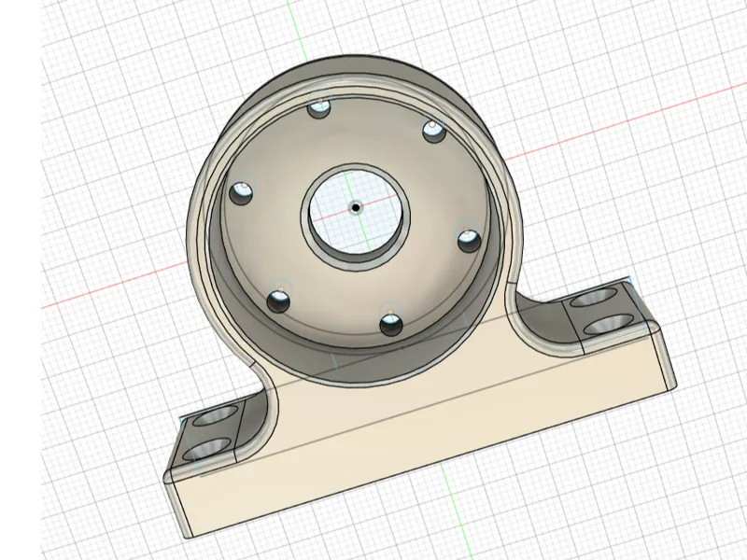Pick the topmost small bolt hole on flange
747x560 pixels.
pyautogui.click(x=319, y=108)
